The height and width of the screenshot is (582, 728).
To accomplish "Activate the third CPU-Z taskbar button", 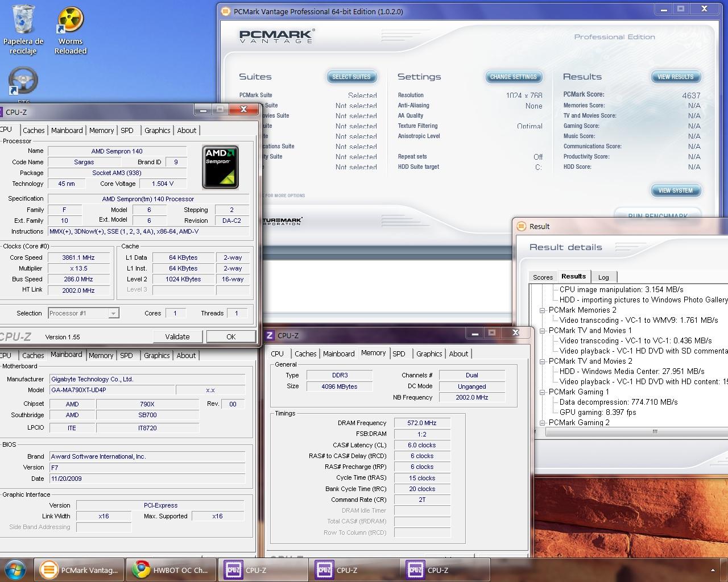I will pos(445,570).
